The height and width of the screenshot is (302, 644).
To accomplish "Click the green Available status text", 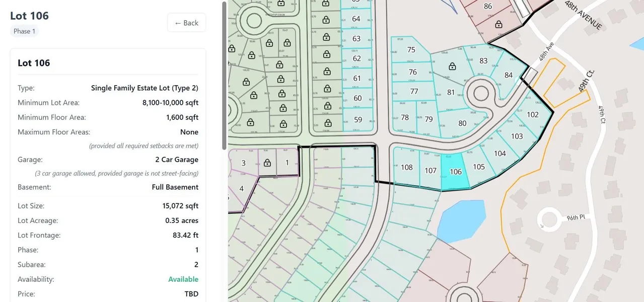I will [183, 279].
